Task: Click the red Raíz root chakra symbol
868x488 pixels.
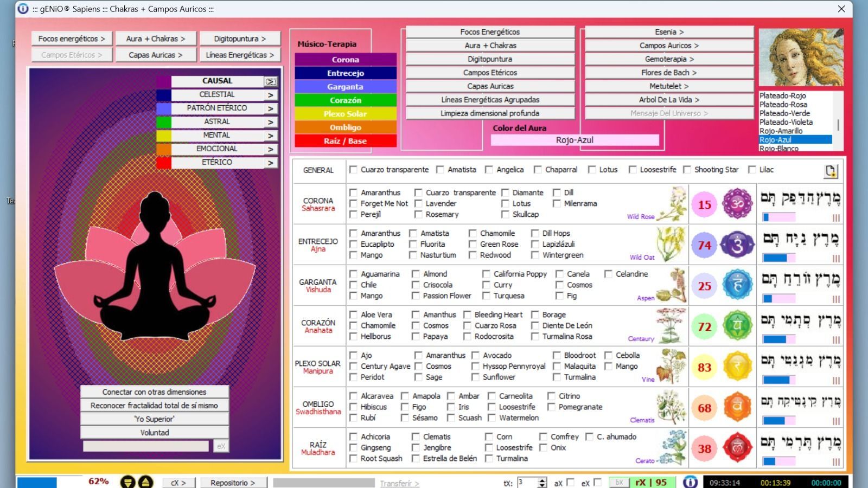Action: (737, 448)
